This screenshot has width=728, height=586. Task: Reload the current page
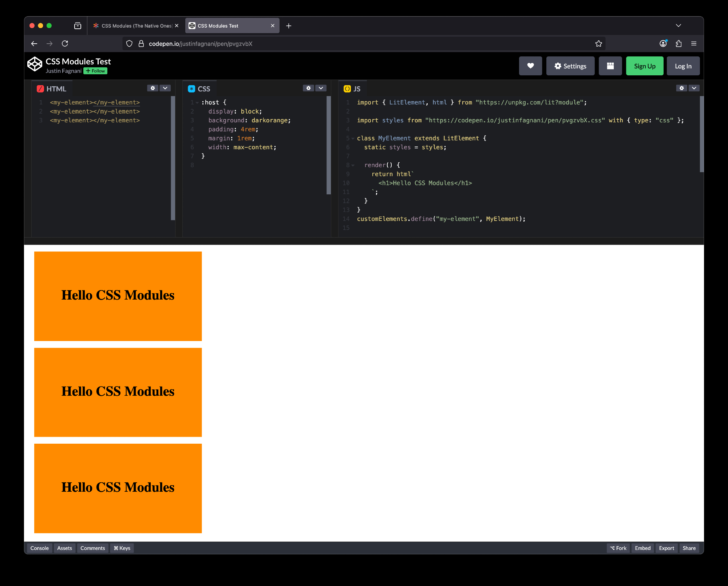pyautogui.click(x=65, y=44)
